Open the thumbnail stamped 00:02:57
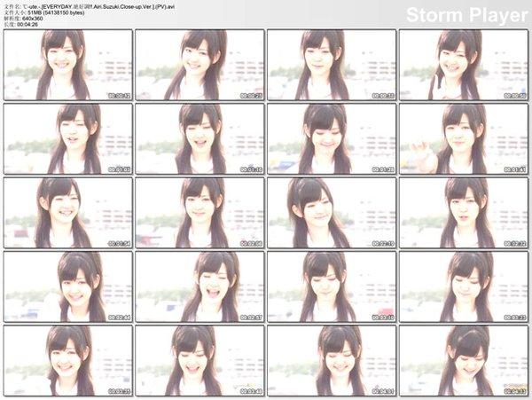This screenshot has height=400, width=532. tap(199, 286)
